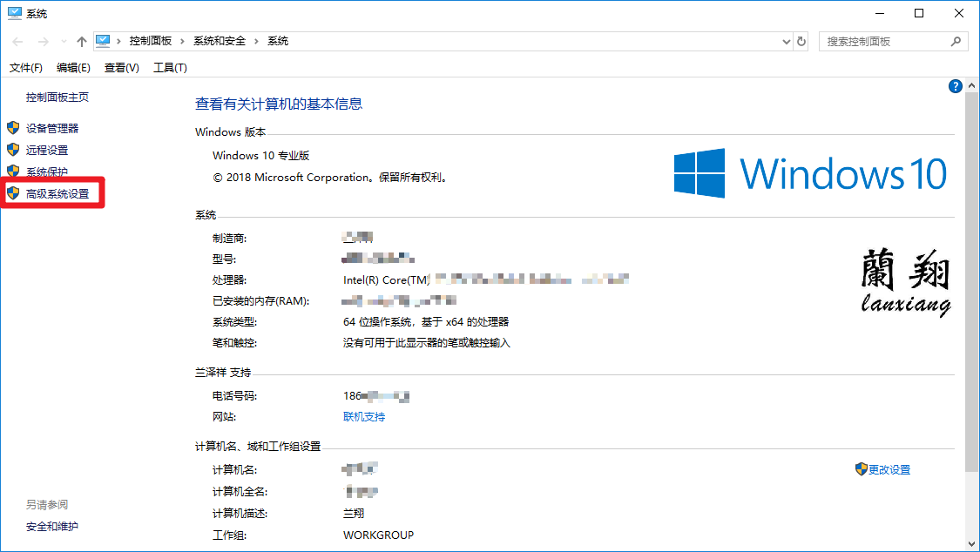The height and width of the screenshot is (552, 980).
Task: Open the 工具(T) menu
Action: pyautogui.click(x=170, y=67)
